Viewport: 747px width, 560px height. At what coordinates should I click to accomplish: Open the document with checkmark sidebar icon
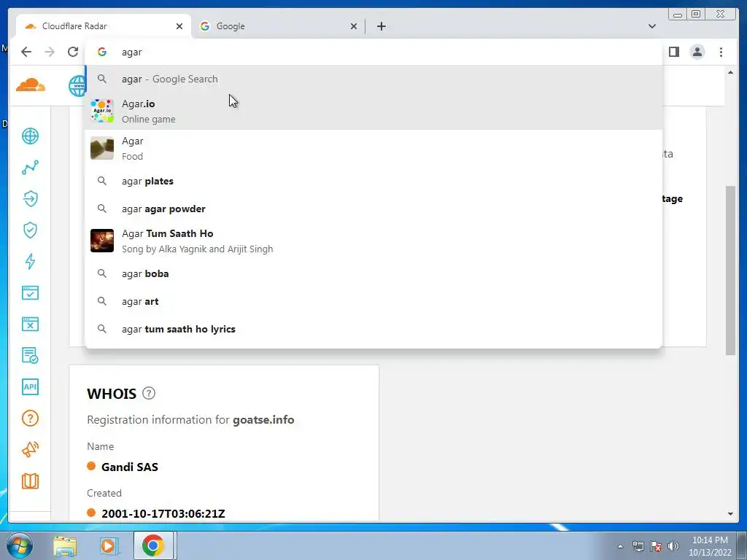(30, 356)
